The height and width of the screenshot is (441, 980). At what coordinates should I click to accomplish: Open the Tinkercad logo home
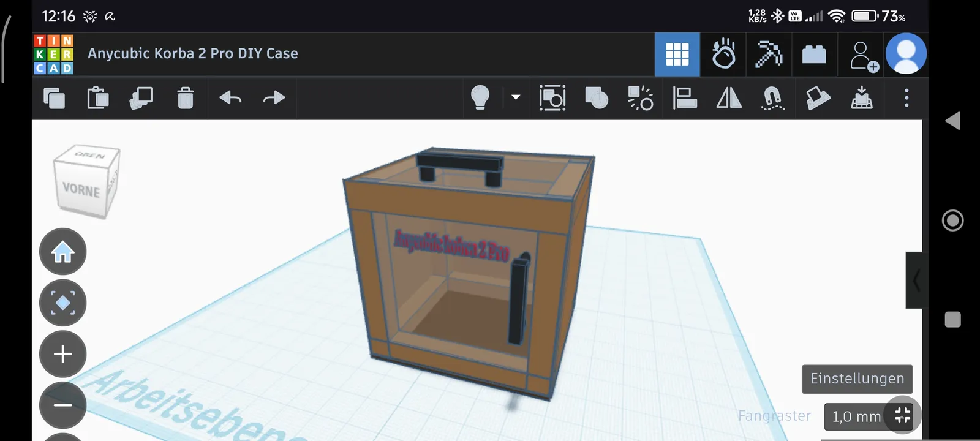point(54,55)
